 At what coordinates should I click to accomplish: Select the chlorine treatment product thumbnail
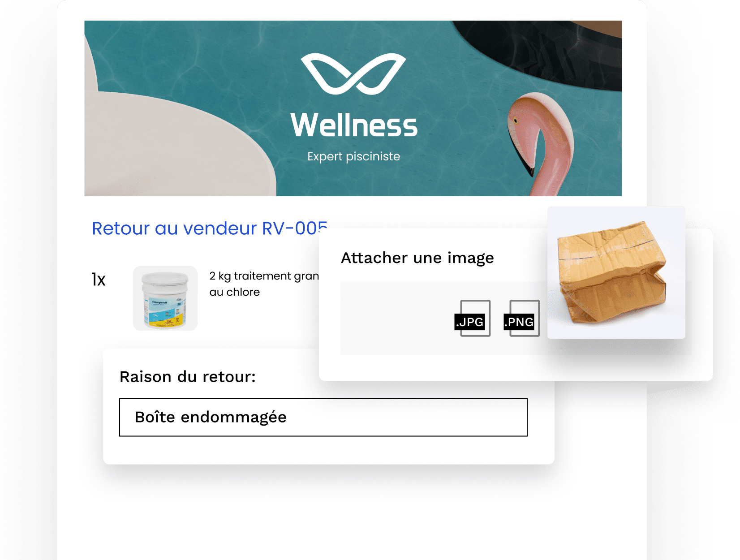tap(165, 298)
